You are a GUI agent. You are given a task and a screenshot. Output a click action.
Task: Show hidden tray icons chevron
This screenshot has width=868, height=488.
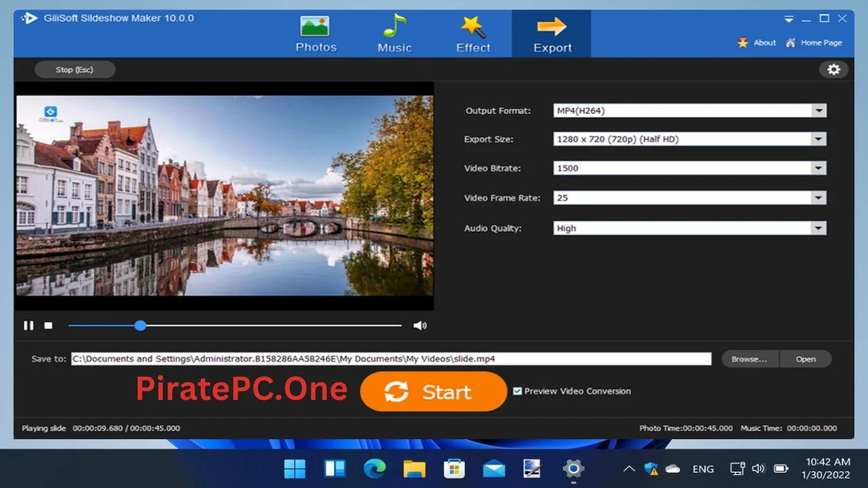(629, 468)
